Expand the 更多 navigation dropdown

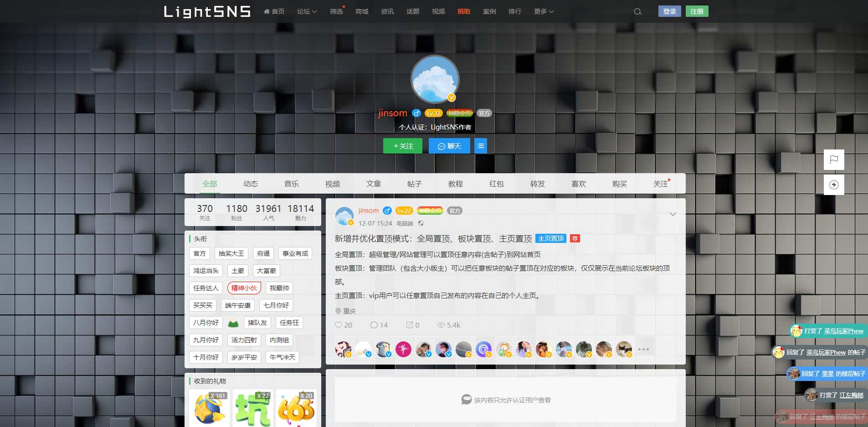click(x=543, y=11)
